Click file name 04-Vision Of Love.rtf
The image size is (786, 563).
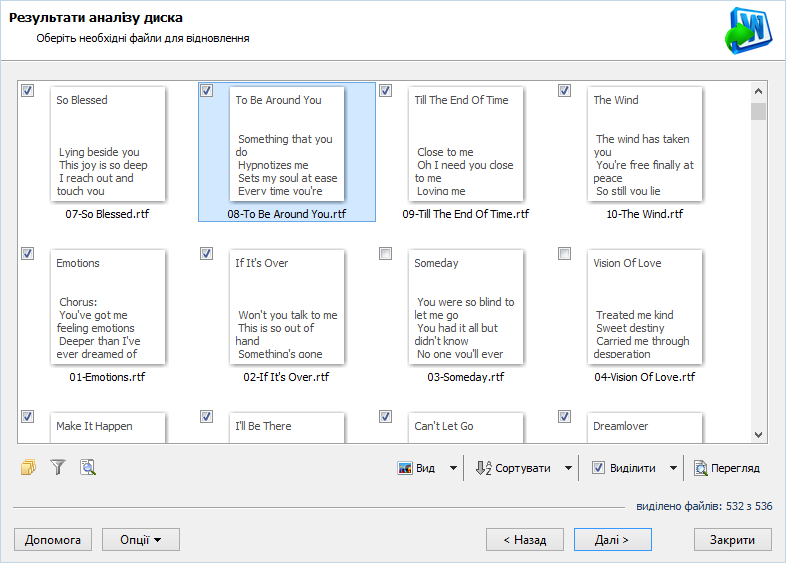645,377
